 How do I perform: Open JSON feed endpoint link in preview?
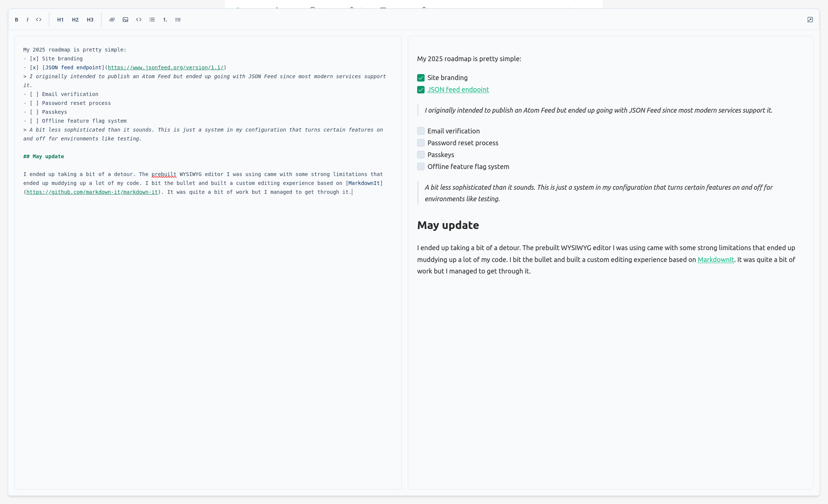(458, 89)
